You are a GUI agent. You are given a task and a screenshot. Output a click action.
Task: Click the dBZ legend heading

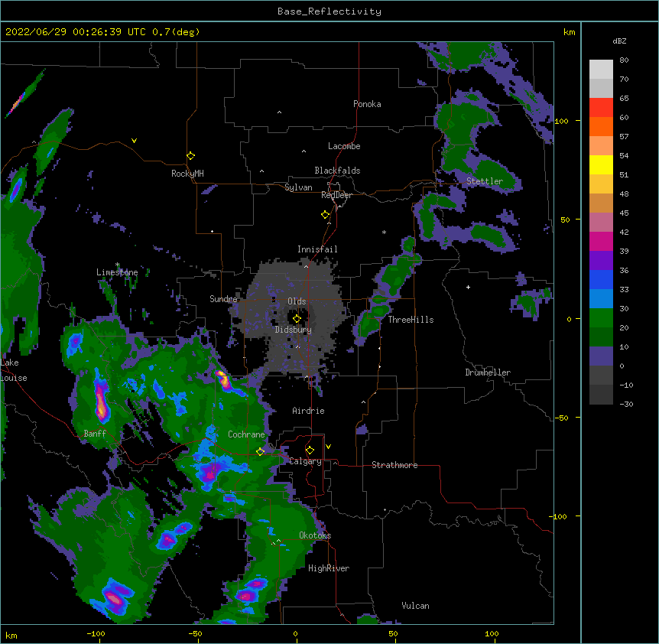click(x=619, y=41)
